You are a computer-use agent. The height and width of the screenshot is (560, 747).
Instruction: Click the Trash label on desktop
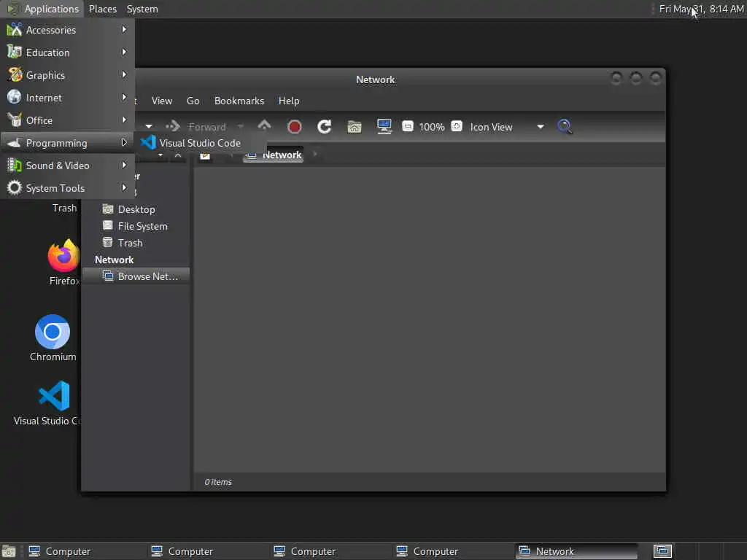pos(64,208)
